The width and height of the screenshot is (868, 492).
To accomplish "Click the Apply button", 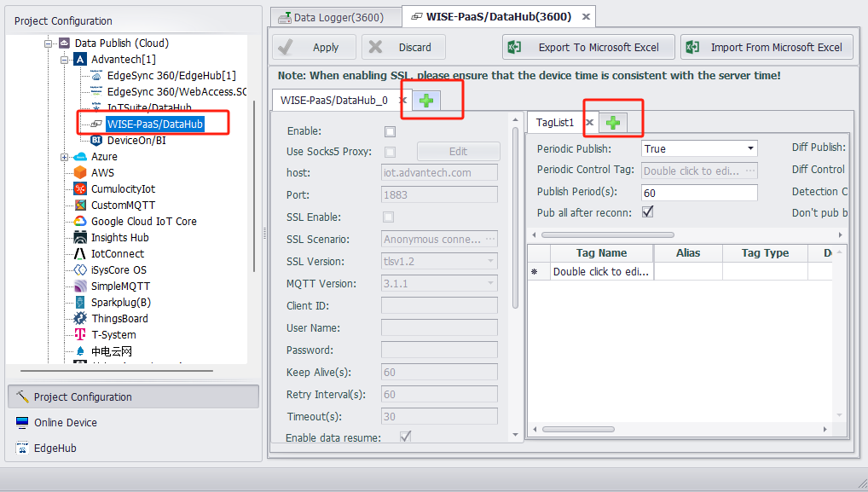I will click(x=313, y=48).
